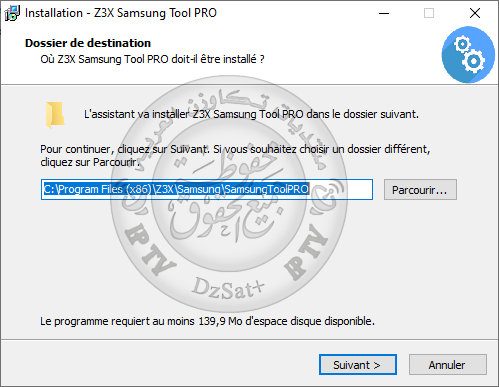Click the "L'assistant va installer" message
499x387 pixels.
coord(251,114)
